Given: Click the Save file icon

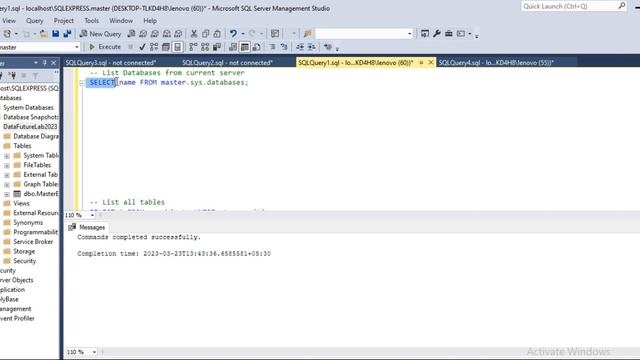Looking at the screenshot, I should (x=56, y=34).
